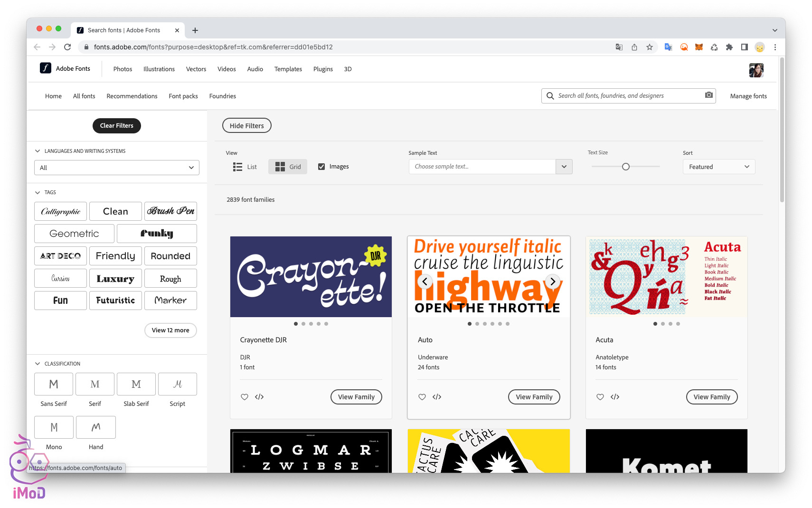Open the user profile avatar
The image size is (812, 508).
click(x=756, y=70)
